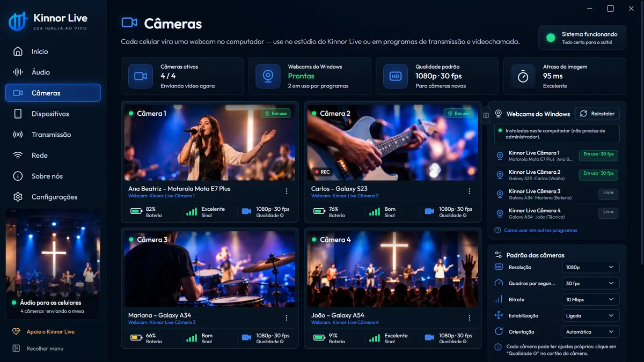The height and width of the screenshot is (362, 644).
Task: Click the 82% battery icon on Câmera 1
Action: pyautogui.click(x=136, y=212)
